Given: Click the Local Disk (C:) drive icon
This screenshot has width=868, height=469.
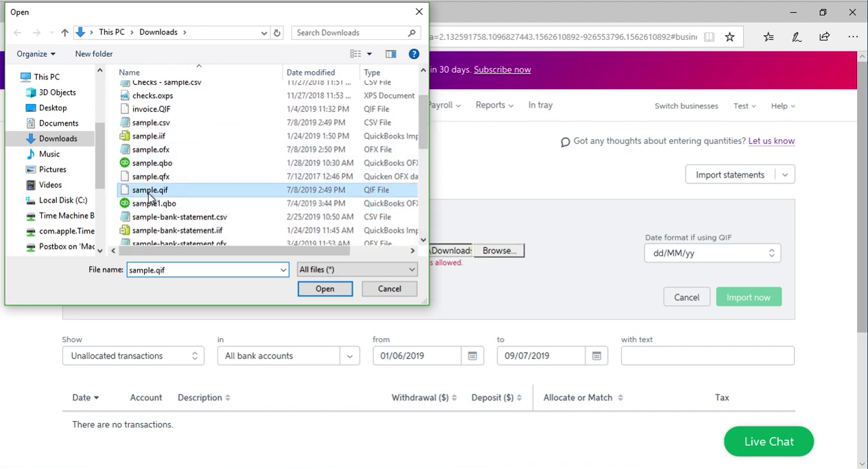Looking at the screenshot, I should [x=30, y=200].
